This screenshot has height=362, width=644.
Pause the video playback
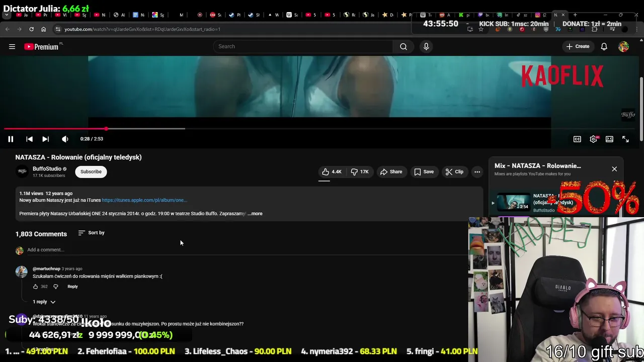coord(11,139)
